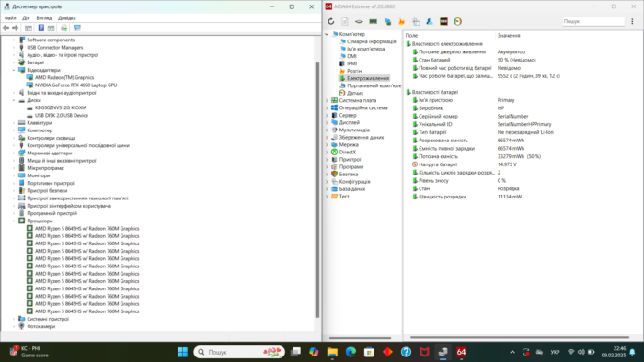Open the Довідка menu

(x=66, y=18)
